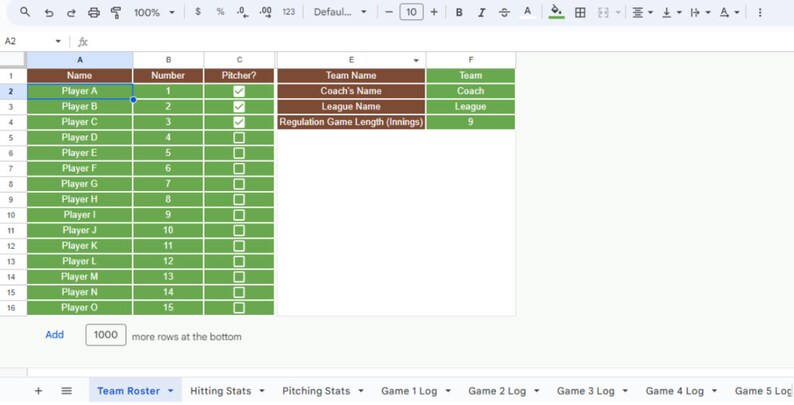
Task: Activate the paint format tool
Action: coord(116,13)
